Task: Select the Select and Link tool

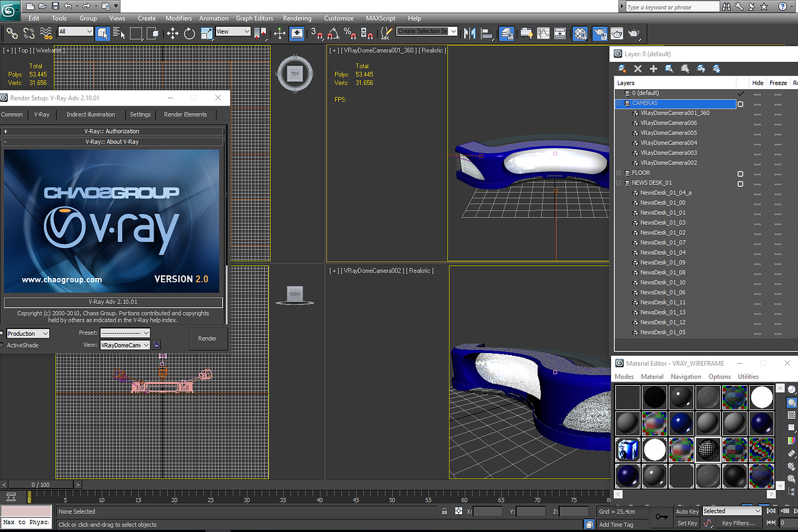Action: 11,33
